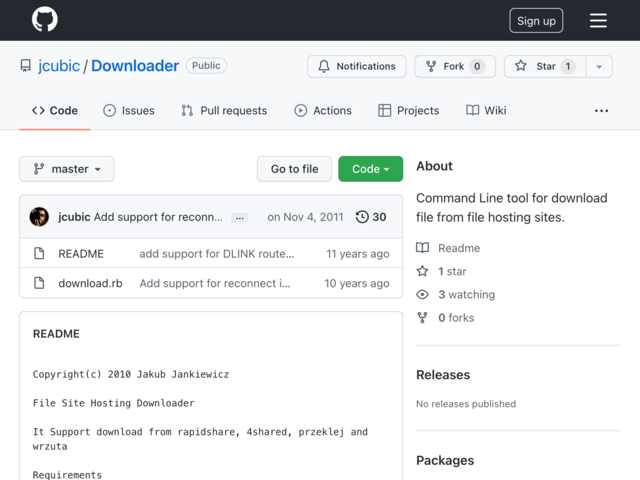The height and width of the screenshot is (480, 640).
Task: Open the Pull requests tab
Action: [224, 111]
